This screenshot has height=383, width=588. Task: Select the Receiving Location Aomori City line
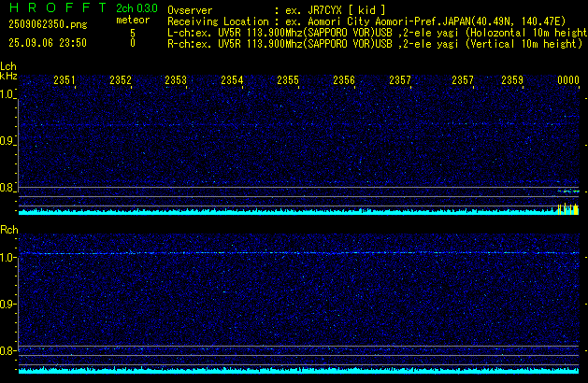pyautogui.click(x=366, y=21)
